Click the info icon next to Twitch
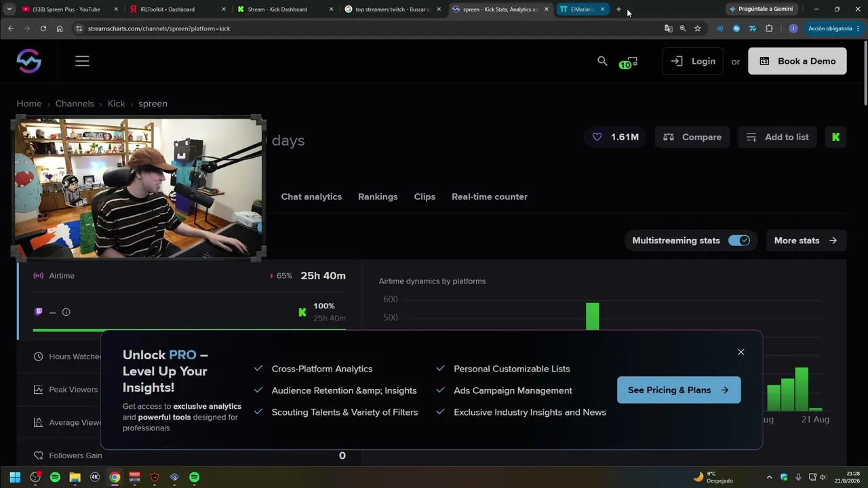 66,312
